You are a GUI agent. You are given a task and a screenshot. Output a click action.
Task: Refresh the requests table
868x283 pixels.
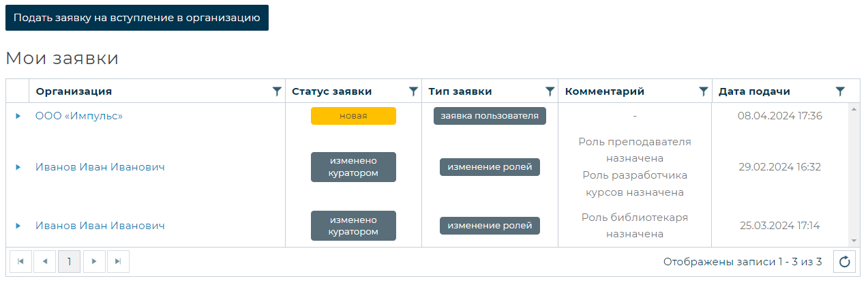pyautogui.click(x=844, y=262)
